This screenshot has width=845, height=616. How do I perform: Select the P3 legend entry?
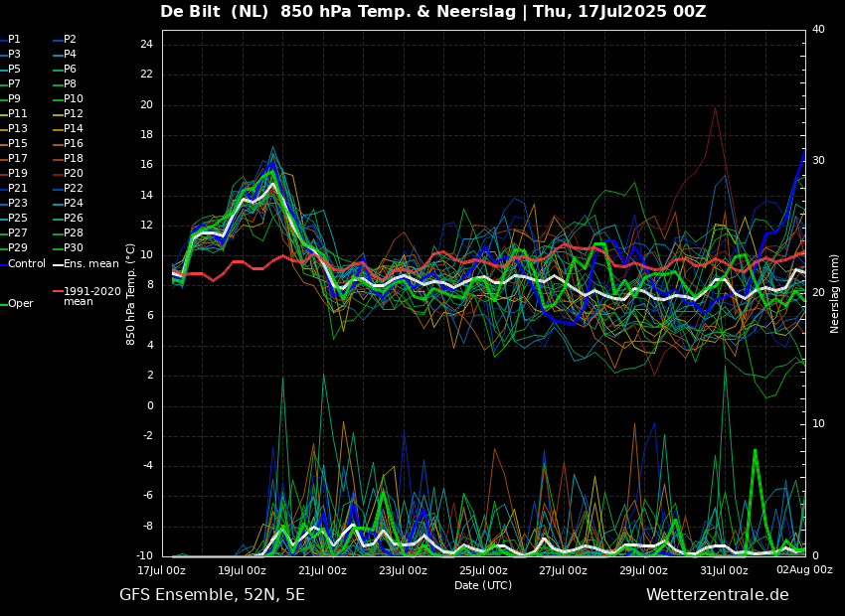click(10, 55)
